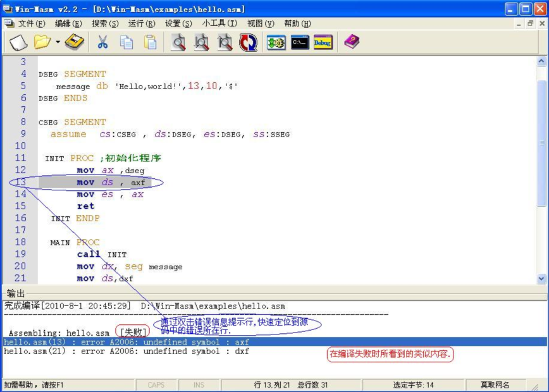
Task: Click the Find magnifier icon
Action: 178,42
